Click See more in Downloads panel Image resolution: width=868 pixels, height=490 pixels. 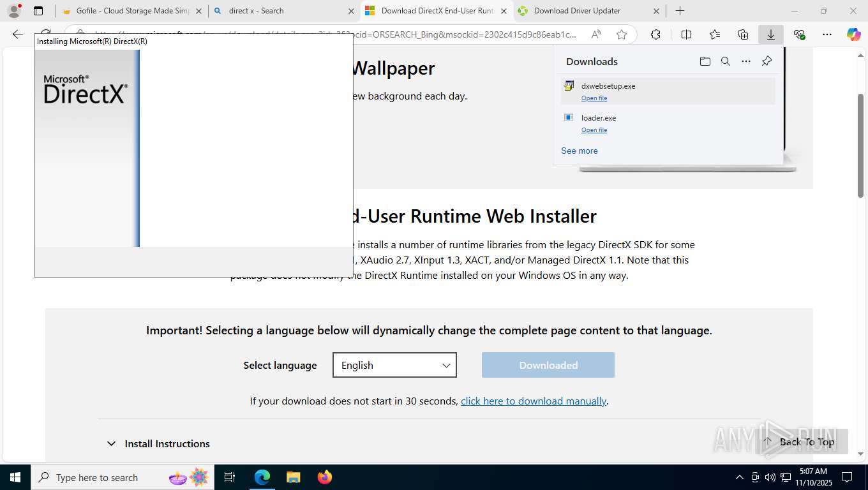click(x=580, y=151)
